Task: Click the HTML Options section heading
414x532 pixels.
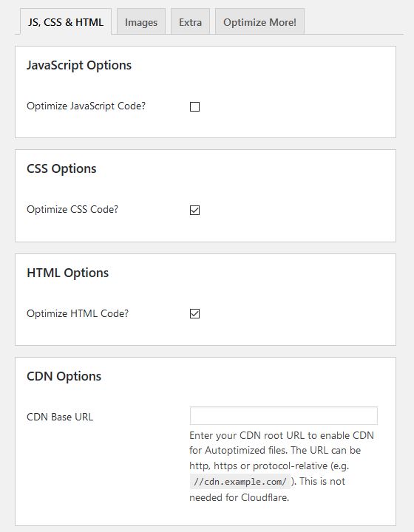Action: point(67,273)
